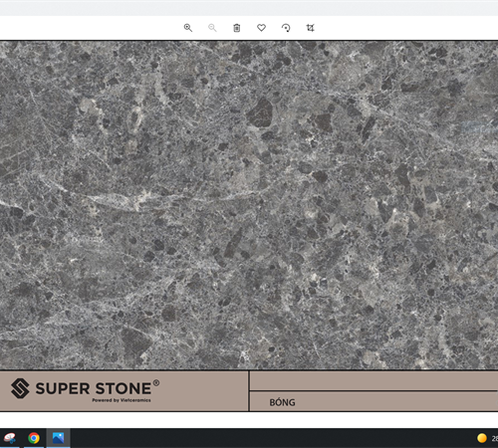The width and height of the screenshot is (498, 448).
Task: Click the S emblem of Super Stone logo
Action: coord(20,388)
